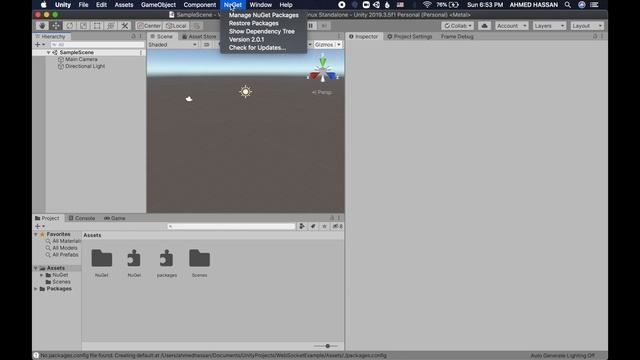Click the Search by Type filter icon
The height and width of the screenshot is (360, 640).
tap(302, 226)
